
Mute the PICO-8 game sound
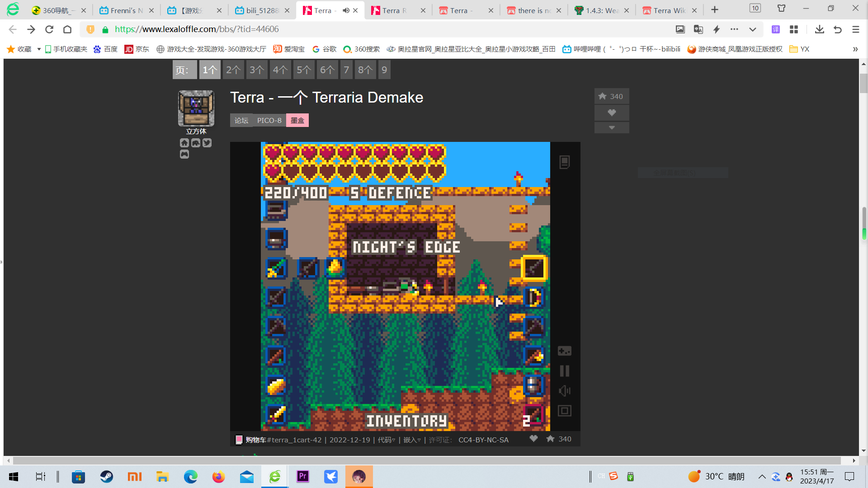tap(564, 391)
